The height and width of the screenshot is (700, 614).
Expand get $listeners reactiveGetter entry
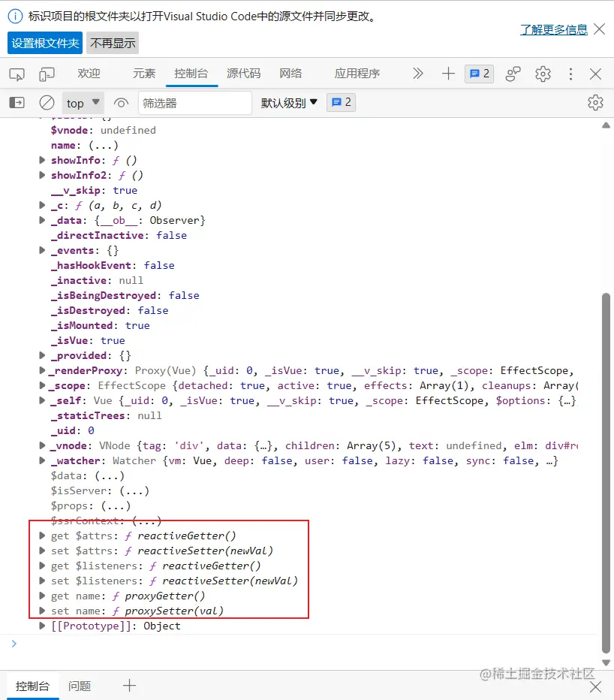coord(42,566)
